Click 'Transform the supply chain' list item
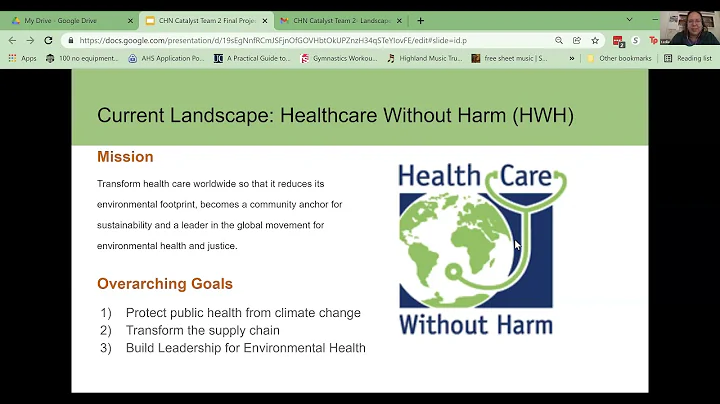This screenshot has height=404, width=720. pyautogui.click(x=202, y=330)
